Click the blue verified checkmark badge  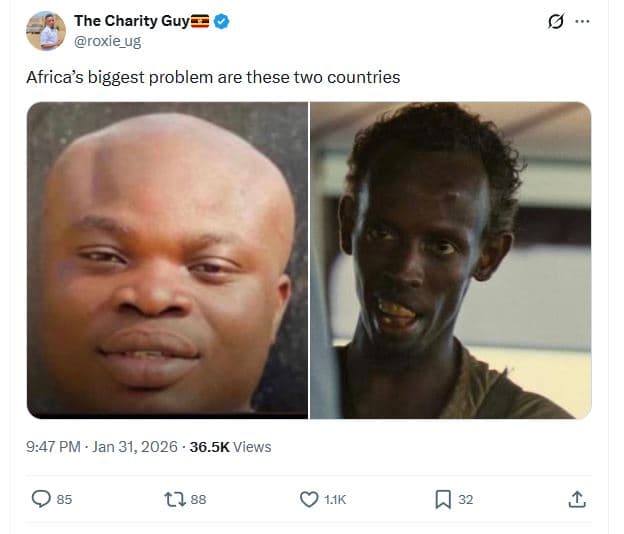(221, 21)
